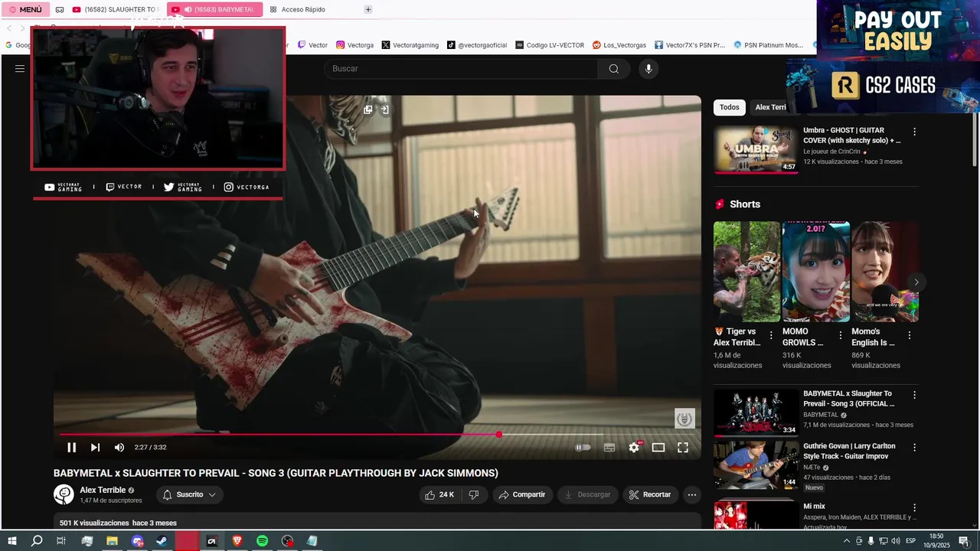Open the video settings gear

(x=634, y=448)
